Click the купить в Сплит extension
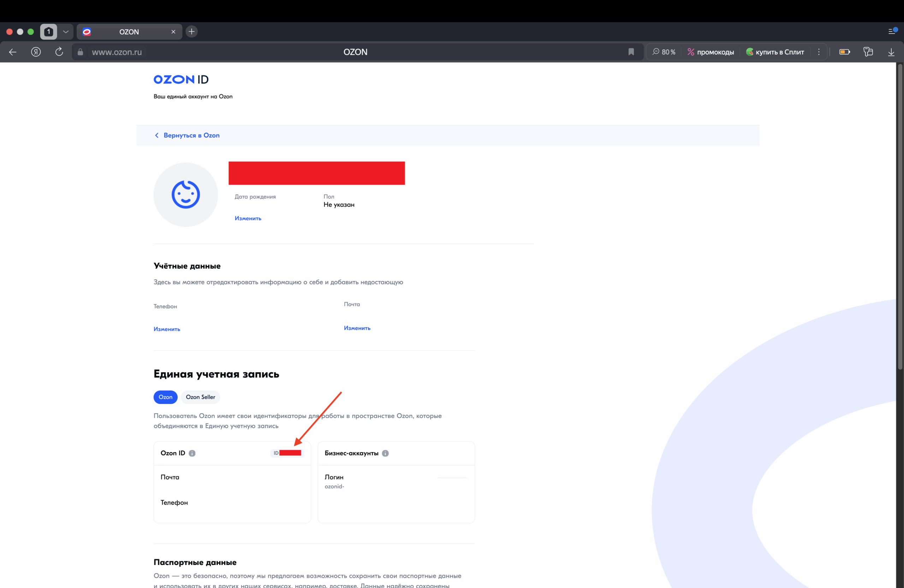The width and height of the screenshot is (904, 588). 775,52
